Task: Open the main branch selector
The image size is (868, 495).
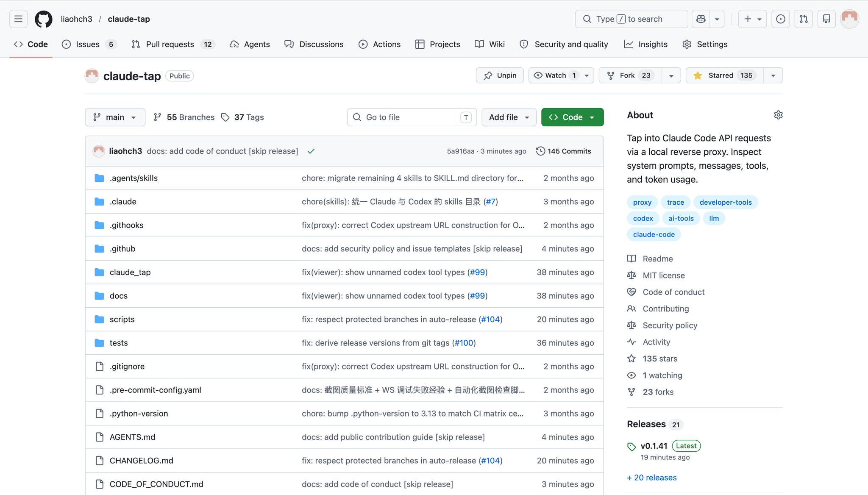Action: 115,117
